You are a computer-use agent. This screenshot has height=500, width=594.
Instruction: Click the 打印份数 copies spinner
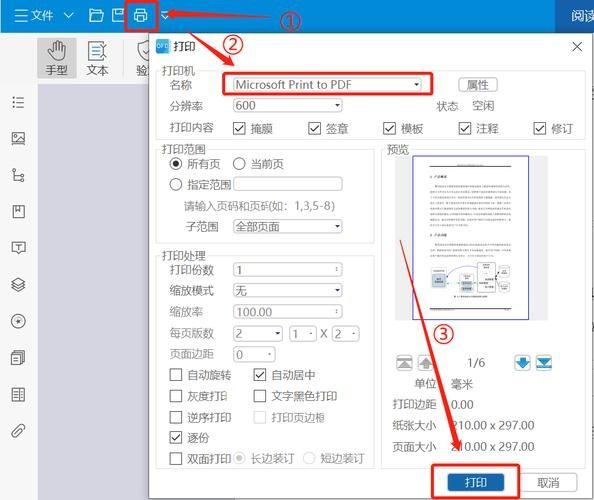click(x=288, y=270)
